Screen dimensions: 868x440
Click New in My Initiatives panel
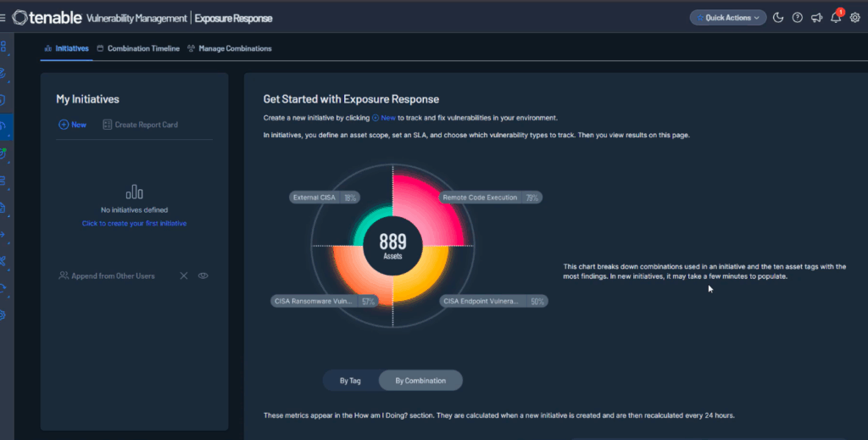(72, 125)
